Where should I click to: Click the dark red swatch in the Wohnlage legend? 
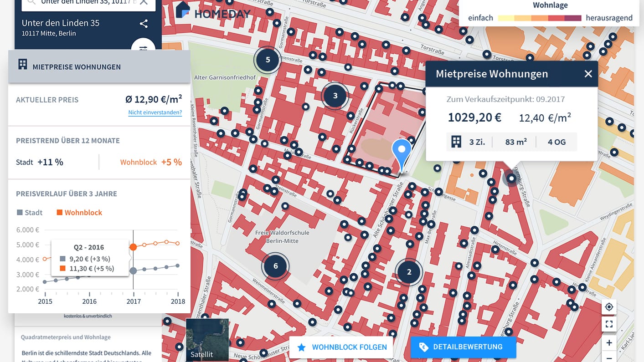pyautogui.click(x=573, y=18)
